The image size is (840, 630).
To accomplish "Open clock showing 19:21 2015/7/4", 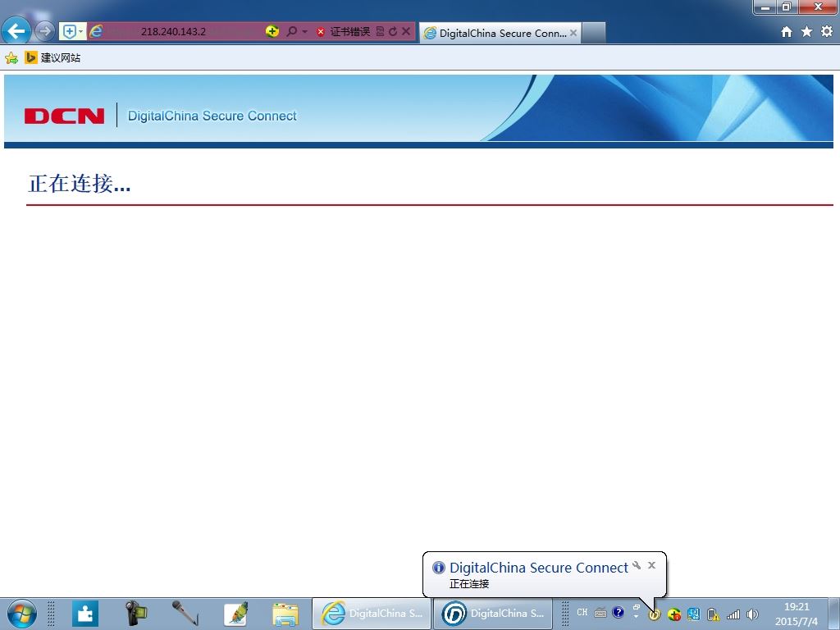I will 797,614.
